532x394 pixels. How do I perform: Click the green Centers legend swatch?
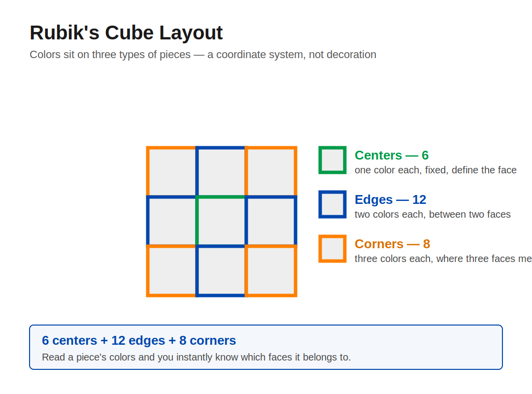332,160
